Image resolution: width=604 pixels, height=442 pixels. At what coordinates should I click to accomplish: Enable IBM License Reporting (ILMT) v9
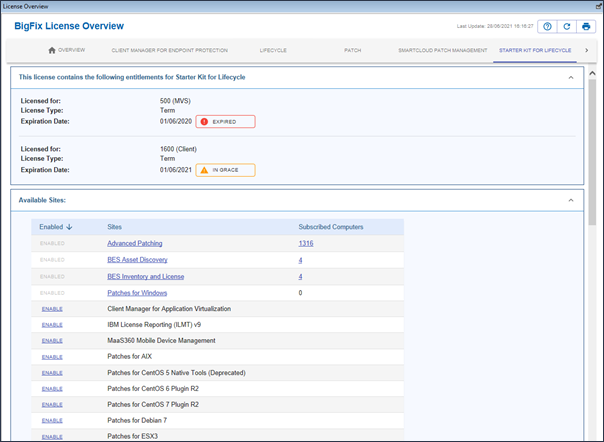52,325
